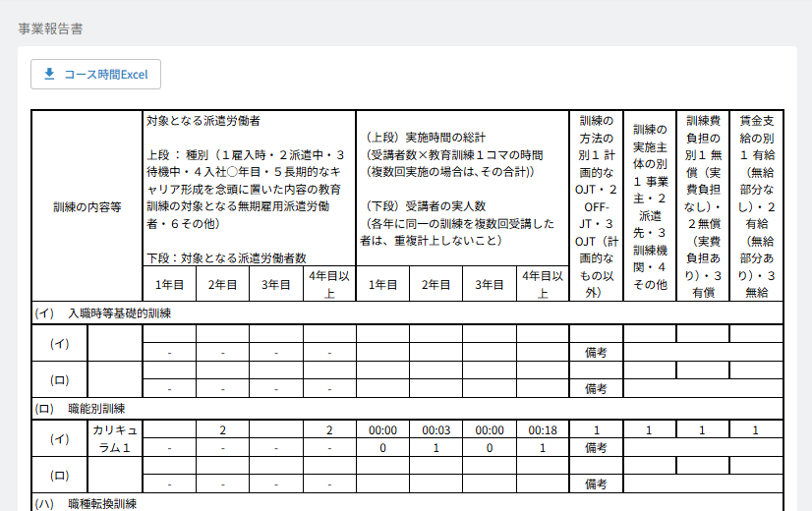Click the 00:18 time cell

tap(543, 430)
